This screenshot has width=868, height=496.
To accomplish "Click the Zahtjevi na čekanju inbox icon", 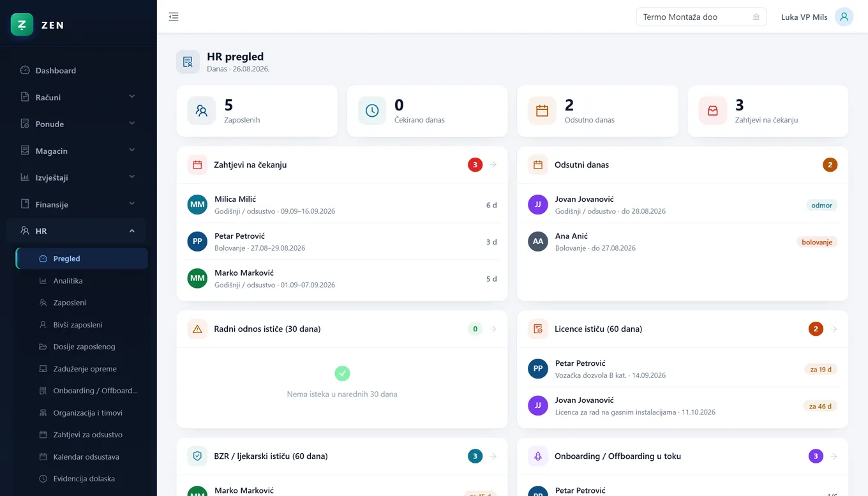I will pos(713,110).
